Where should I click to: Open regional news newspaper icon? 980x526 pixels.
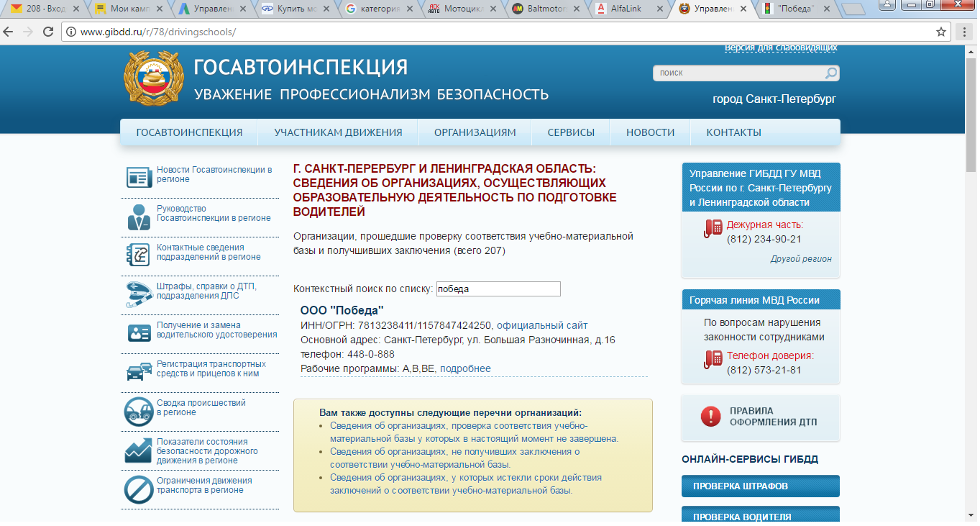pyautogui.click(x=137, y=176)
